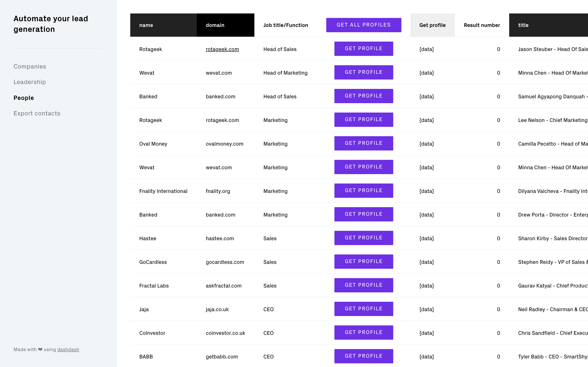
Task: Follow the dashdash link in footer
Action: click(68, 349)
